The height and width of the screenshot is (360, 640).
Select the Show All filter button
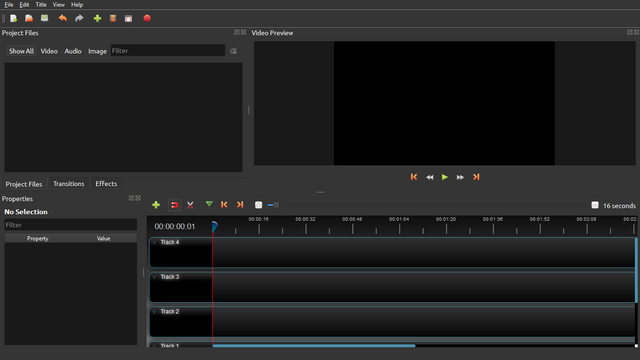[x=21, y=51]
